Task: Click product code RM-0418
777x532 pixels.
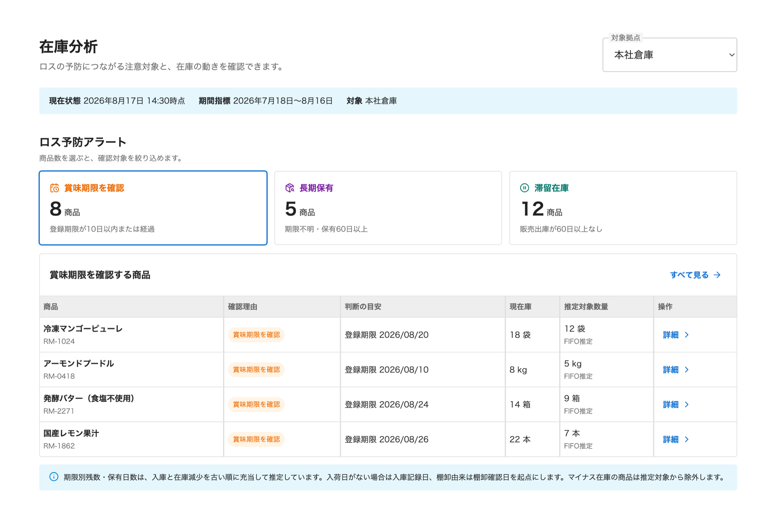Action: click(59, 376)
